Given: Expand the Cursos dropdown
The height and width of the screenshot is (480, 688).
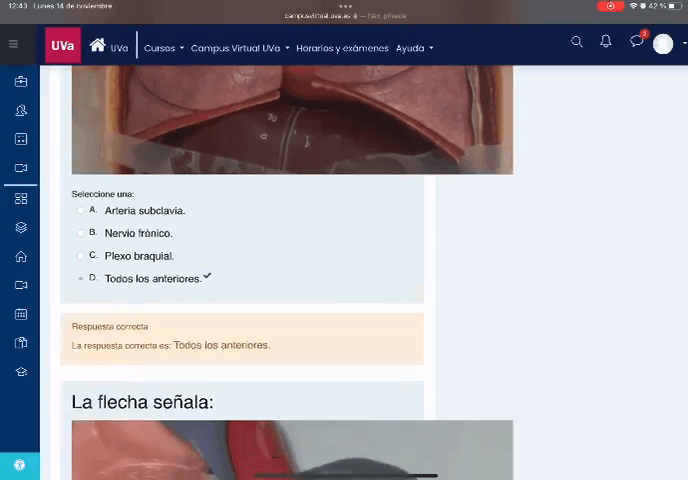Looking at the screenshot, I should coord(164,48).
